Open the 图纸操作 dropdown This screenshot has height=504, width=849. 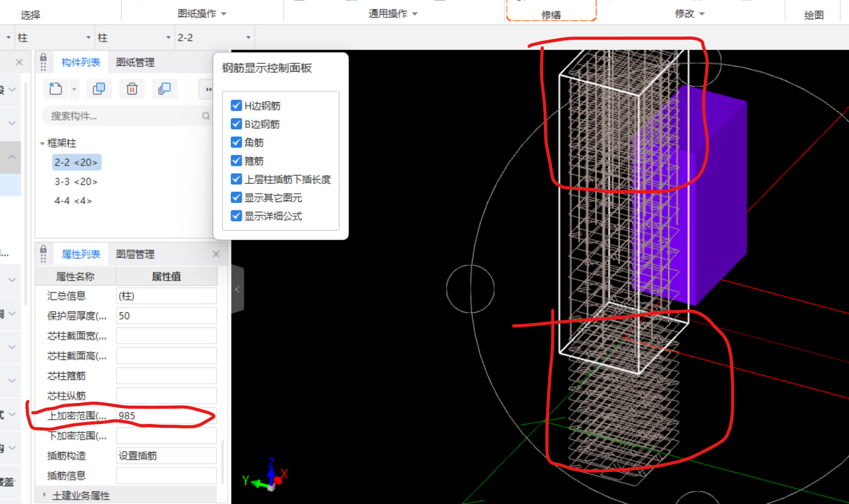tap(223, 14)
